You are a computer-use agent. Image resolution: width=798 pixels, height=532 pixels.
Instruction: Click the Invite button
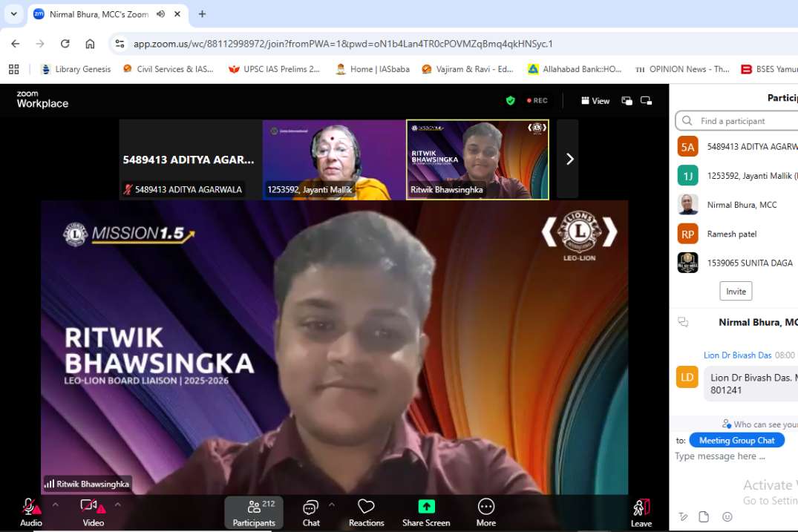point(736,291)
